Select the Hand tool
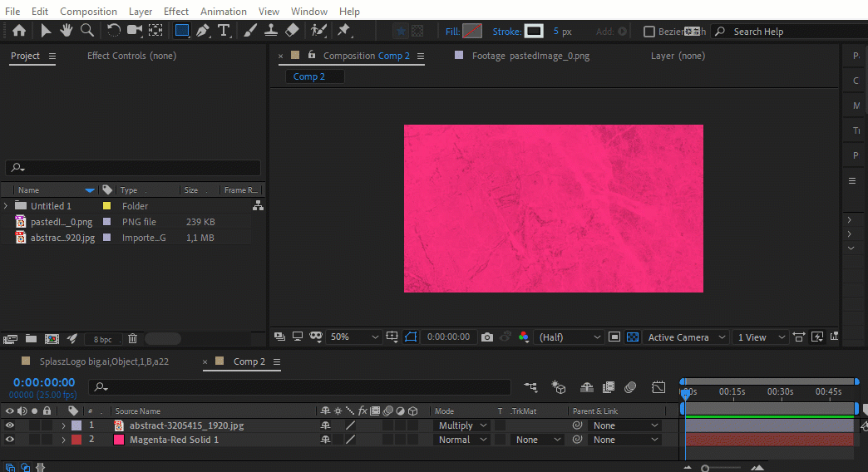 click(67, 31)
